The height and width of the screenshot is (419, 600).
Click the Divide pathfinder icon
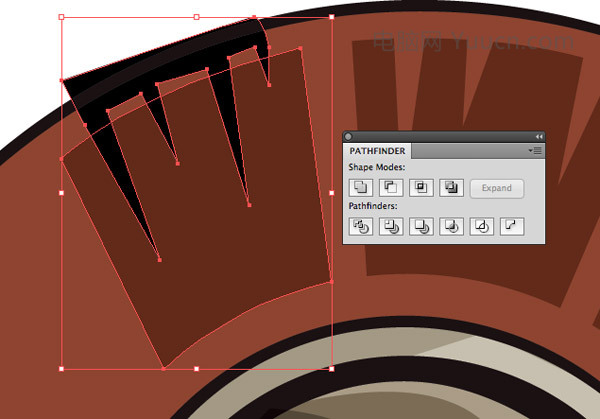click(x=360, y=226)
